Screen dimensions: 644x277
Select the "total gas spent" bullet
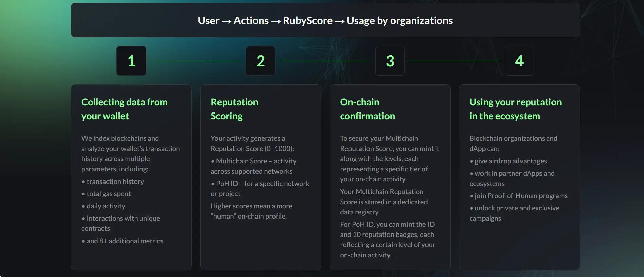[x=108, y=194]
